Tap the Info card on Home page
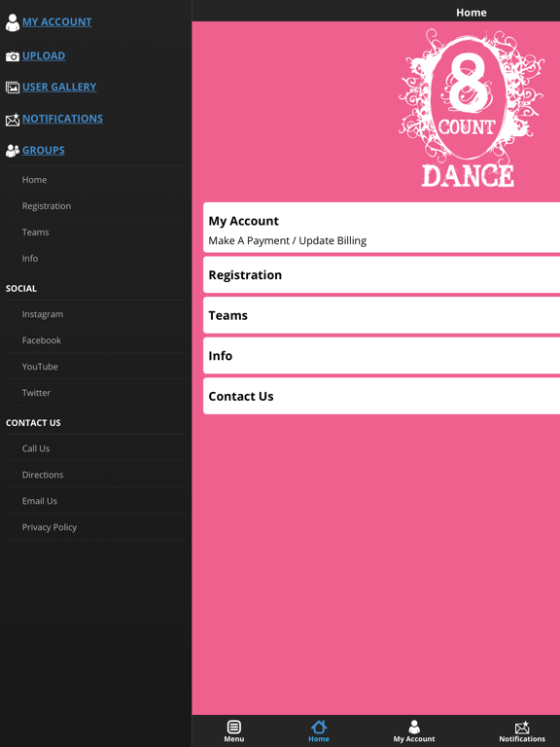Screen dimensions: 560x747 [381, 356]
